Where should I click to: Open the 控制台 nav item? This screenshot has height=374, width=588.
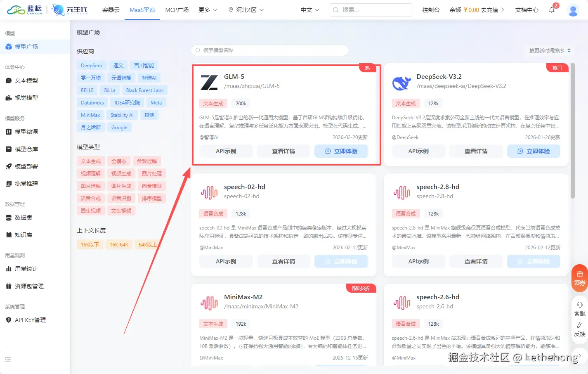click(431, 10)
